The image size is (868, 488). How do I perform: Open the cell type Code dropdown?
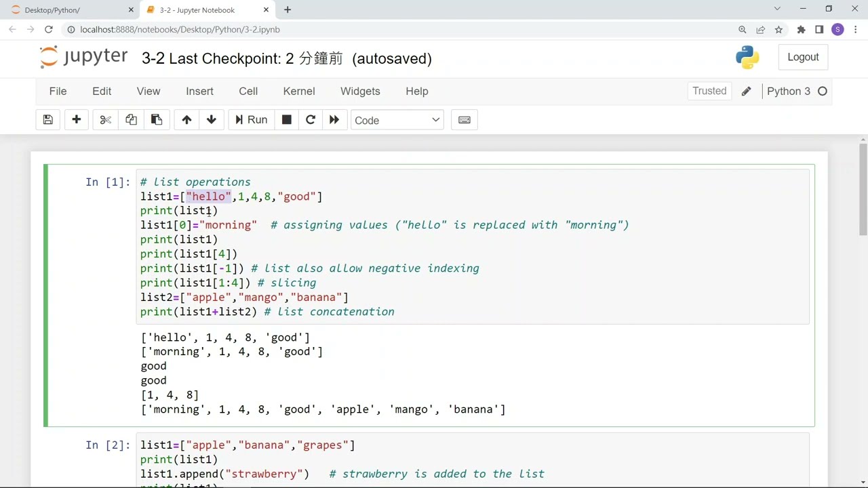pyautogui.click(x=397, y=120)
